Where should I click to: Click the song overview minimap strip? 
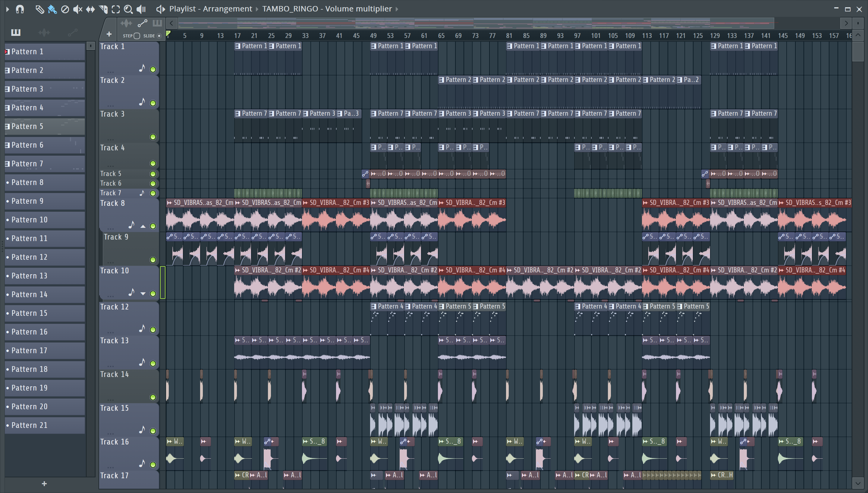476,24
